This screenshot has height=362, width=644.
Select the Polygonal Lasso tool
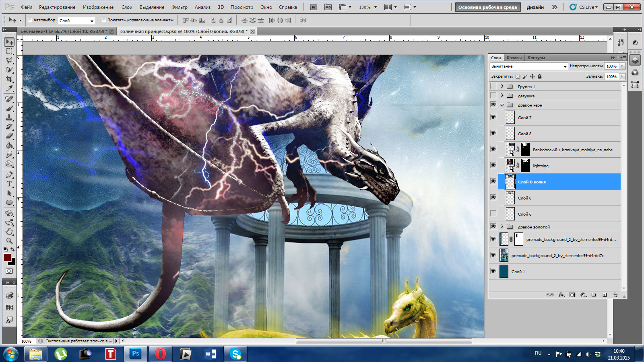(9, 60)
